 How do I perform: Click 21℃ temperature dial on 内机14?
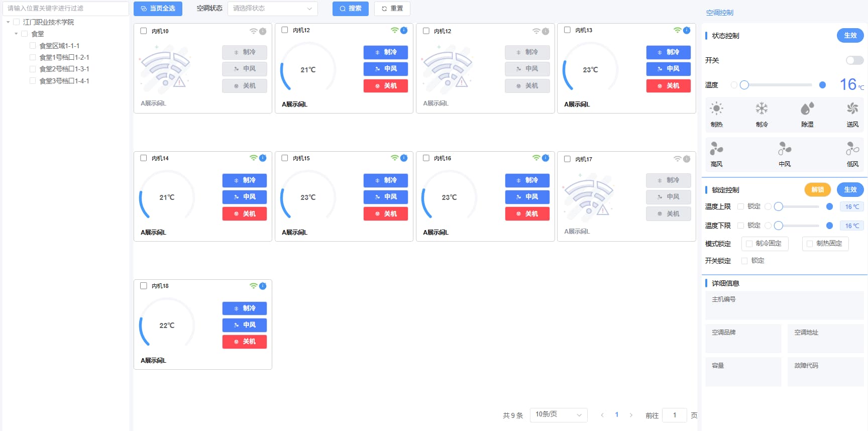point(167,196)
